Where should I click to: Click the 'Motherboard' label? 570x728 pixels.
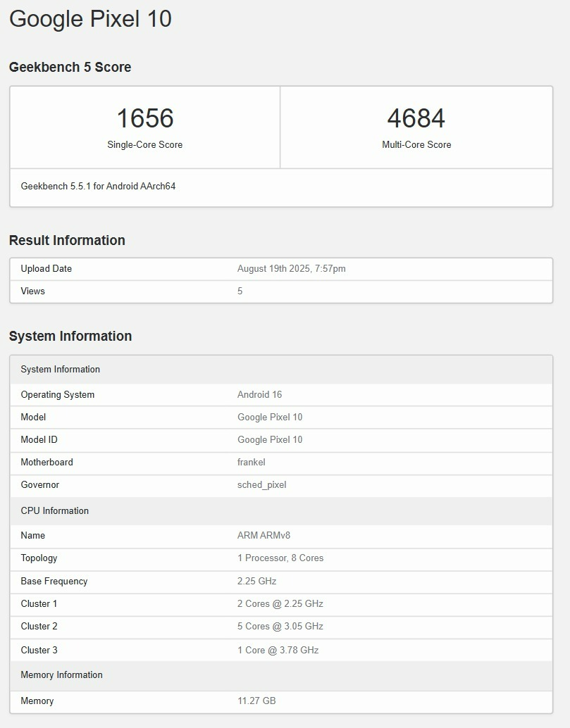point(47,462)
